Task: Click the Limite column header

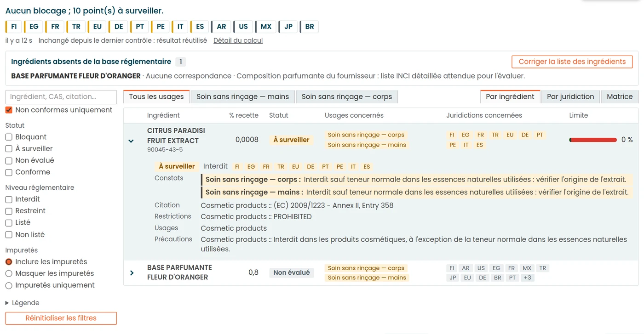Action: 578,115
